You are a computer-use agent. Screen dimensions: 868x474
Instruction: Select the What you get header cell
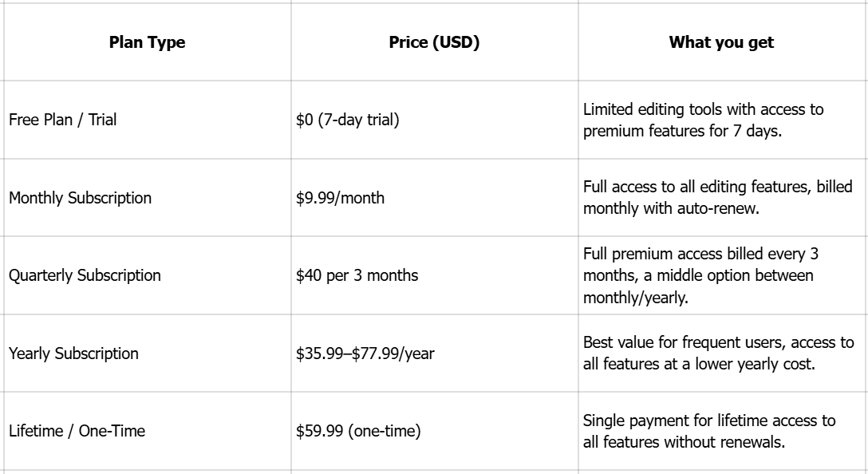(721, 43)
